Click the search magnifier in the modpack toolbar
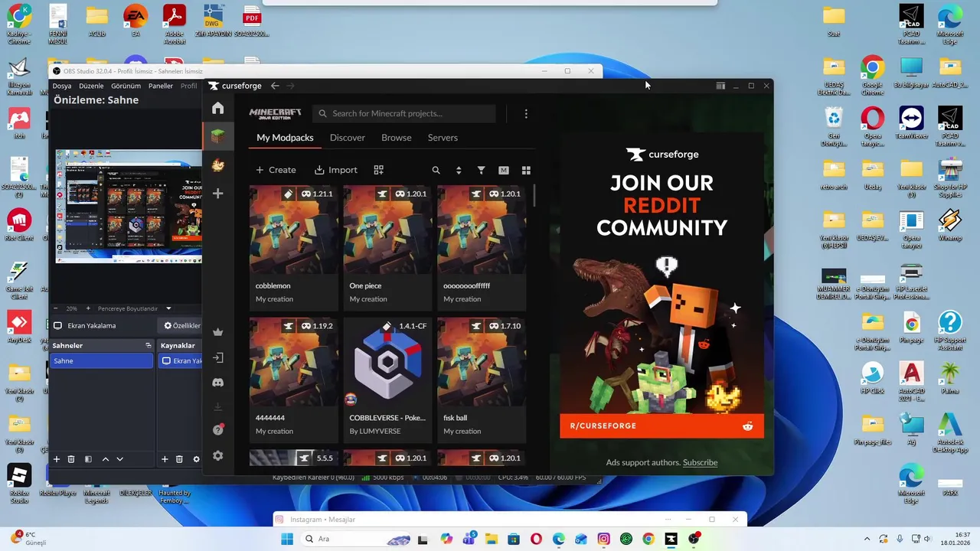The image size is (980, 551). point(436,170)
